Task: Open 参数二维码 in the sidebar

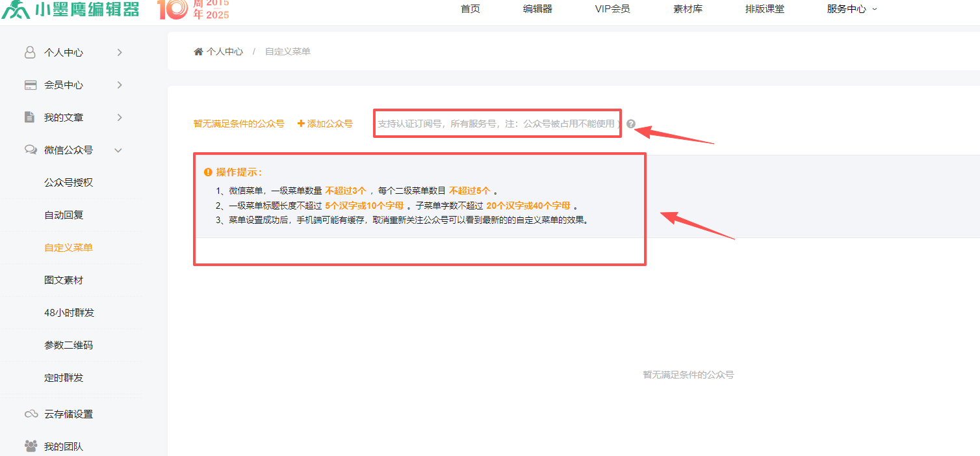Action: tap(68, 345)
